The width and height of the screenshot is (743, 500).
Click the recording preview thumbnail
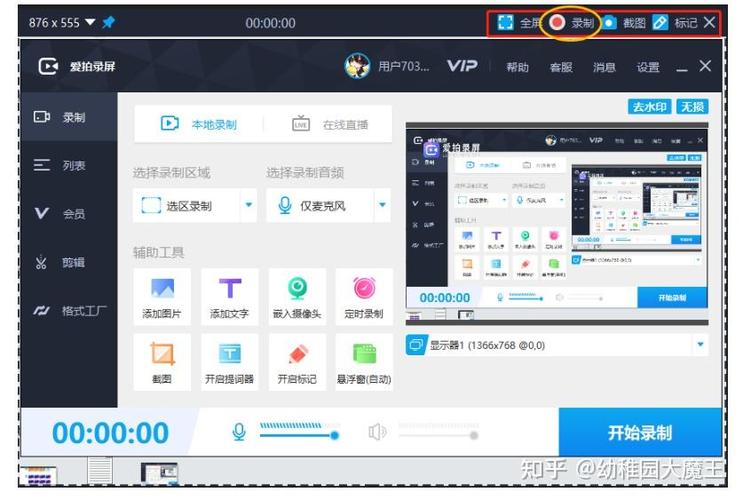[x=557, y=224]
